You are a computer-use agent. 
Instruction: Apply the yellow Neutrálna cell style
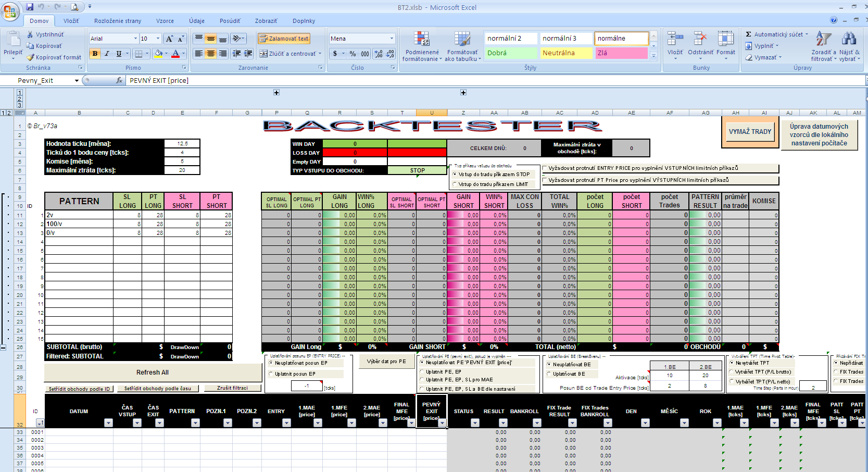tap(566, 53)
